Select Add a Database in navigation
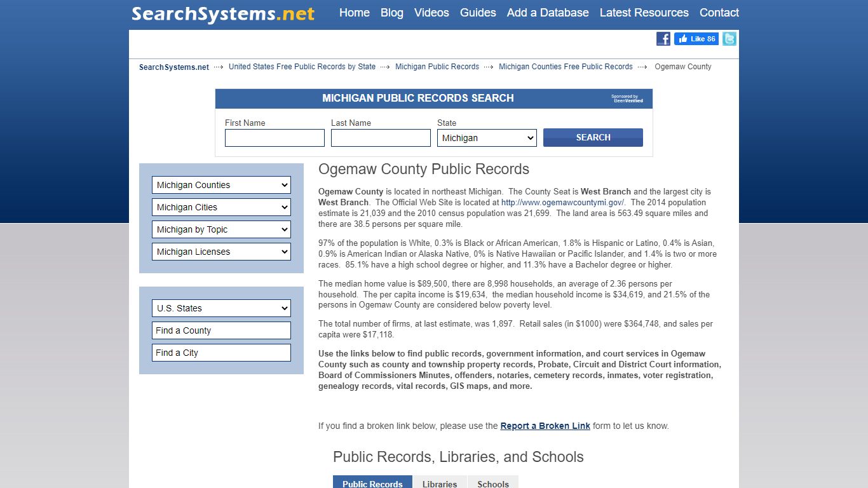Screen dimensions: 868x488 tap(548, 13)
